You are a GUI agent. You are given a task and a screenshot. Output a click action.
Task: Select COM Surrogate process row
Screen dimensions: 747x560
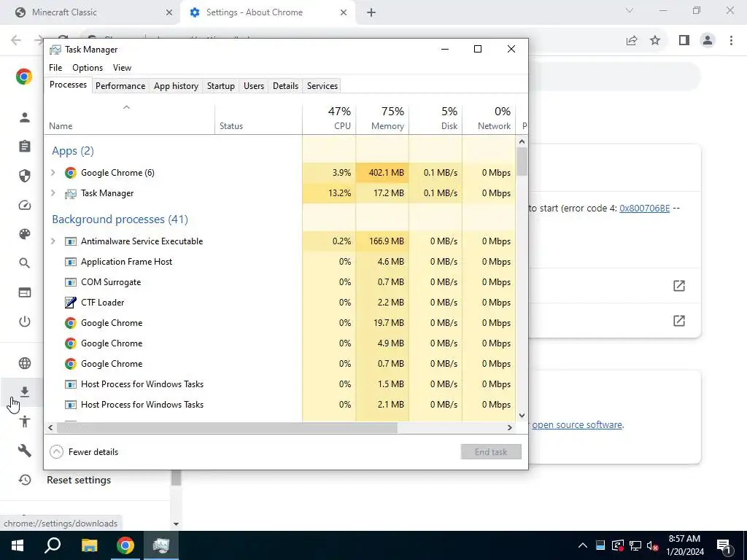pyautogui.click(x=280, y=282)
